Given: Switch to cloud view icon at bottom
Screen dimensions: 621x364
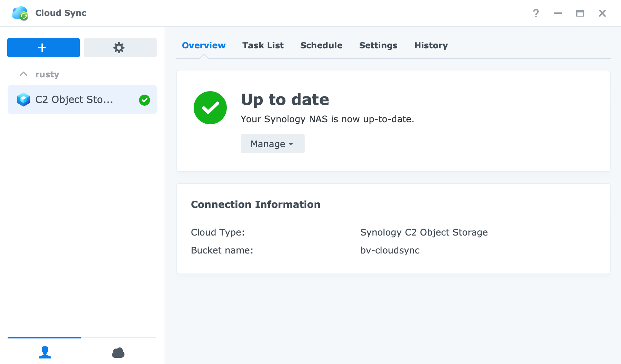Looking at the screenshot, I should click(118, 353).
